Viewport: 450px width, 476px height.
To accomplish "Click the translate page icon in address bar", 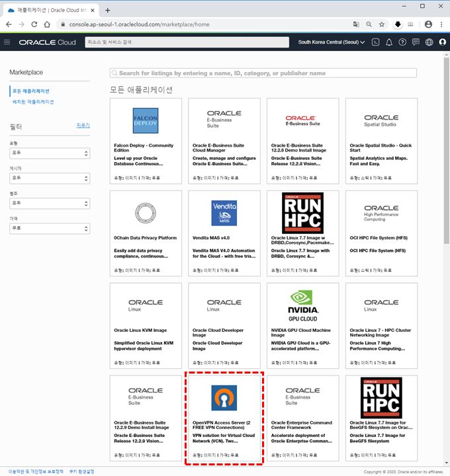I will (356, 24).
